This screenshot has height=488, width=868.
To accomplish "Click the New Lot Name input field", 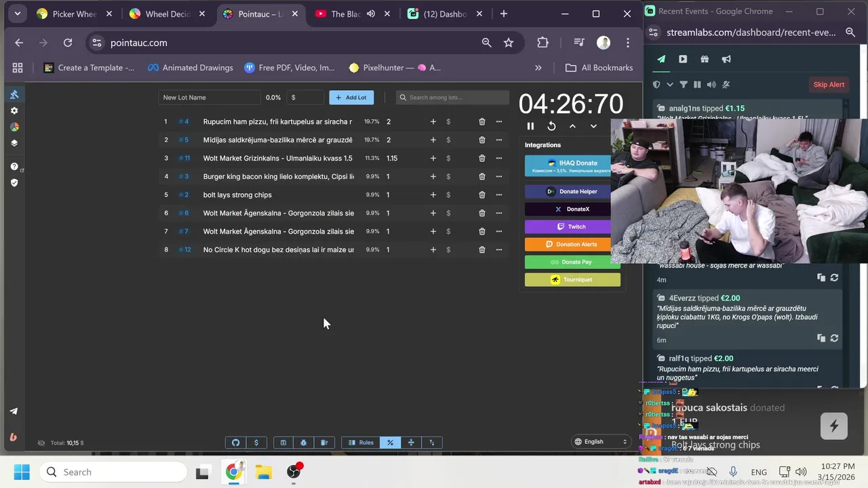I will [x=210, y=98].
